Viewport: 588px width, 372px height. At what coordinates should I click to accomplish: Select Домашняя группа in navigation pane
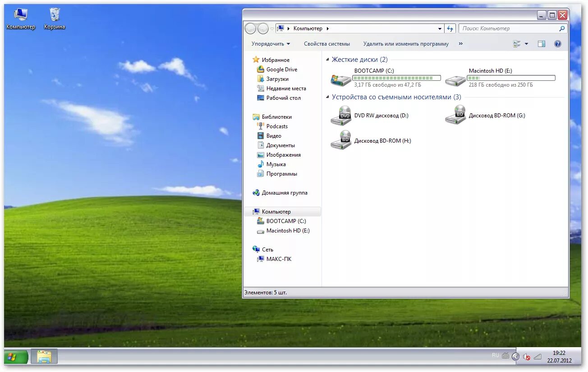coord(280,193)
